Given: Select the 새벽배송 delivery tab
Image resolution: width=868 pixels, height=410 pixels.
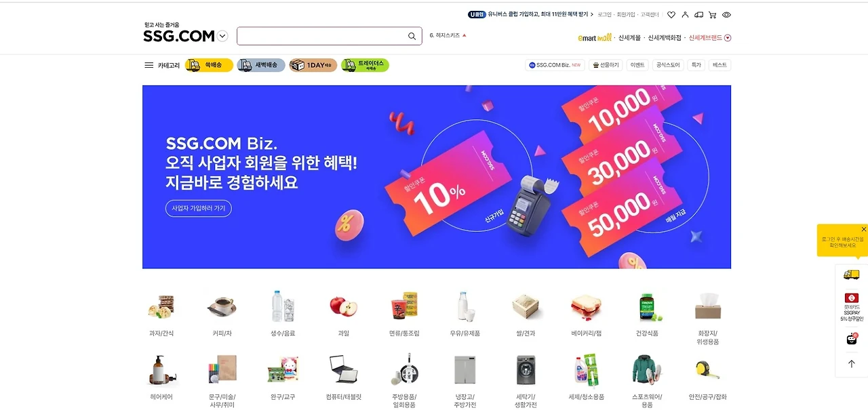Looking at the screenshot, I should (x=261, y=65).
